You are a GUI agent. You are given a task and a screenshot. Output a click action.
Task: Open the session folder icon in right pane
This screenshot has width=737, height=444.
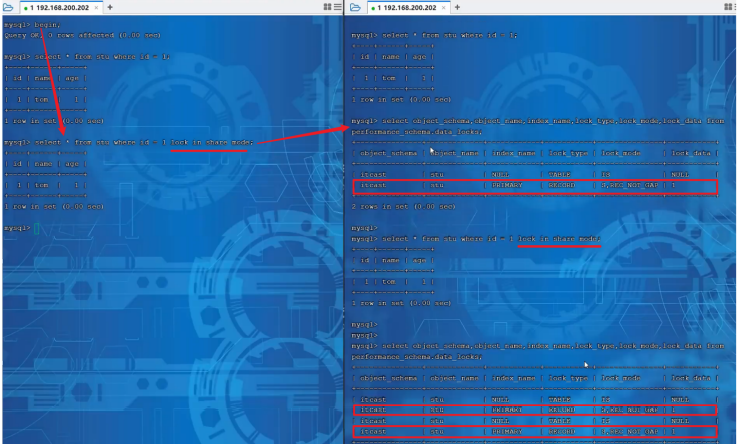(x=355, y=7)
